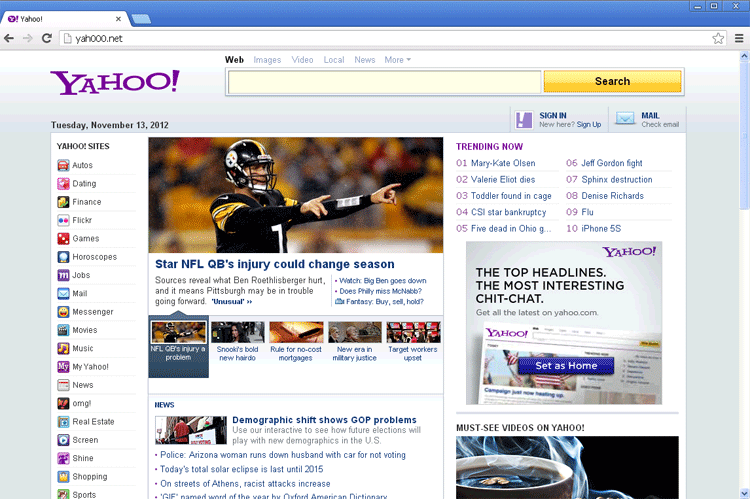
Task: Bookmark this page with the star icon
Action: (718, 38)
